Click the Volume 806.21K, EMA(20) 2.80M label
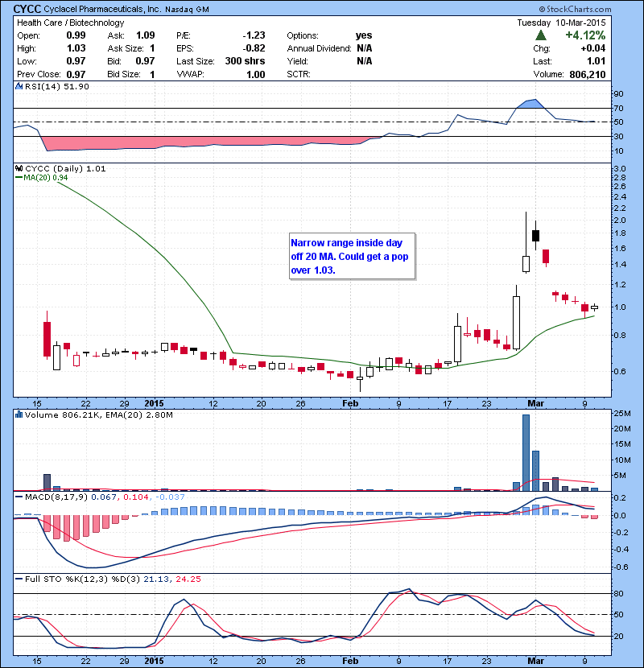Viewport: 644px width, 668px height. (99, 414)
